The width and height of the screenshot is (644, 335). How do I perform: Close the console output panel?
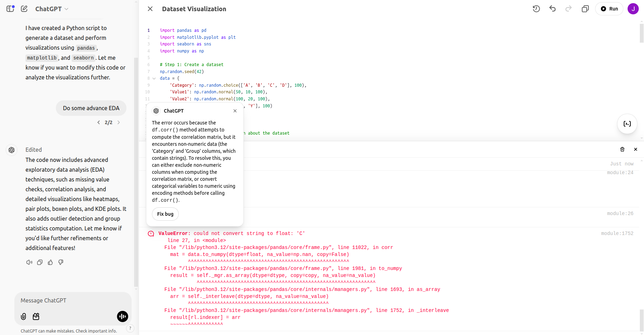(x=636, y=149)
